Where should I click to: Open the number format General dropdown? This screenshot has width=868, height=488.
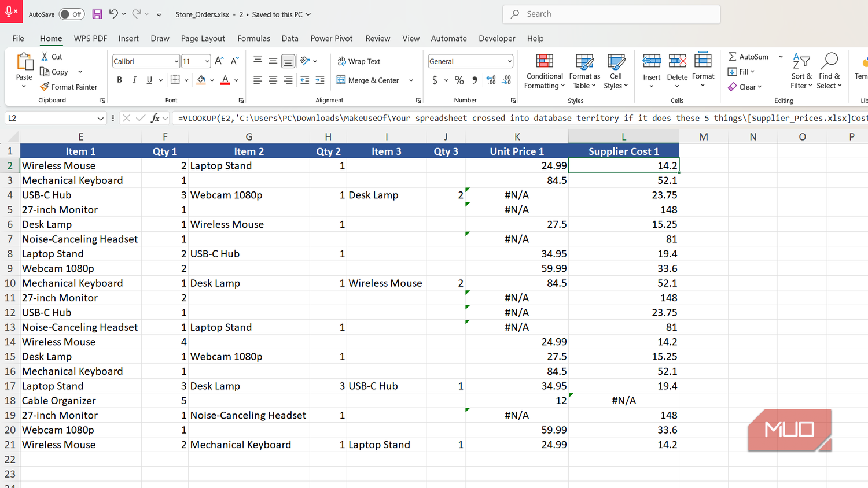509,61
